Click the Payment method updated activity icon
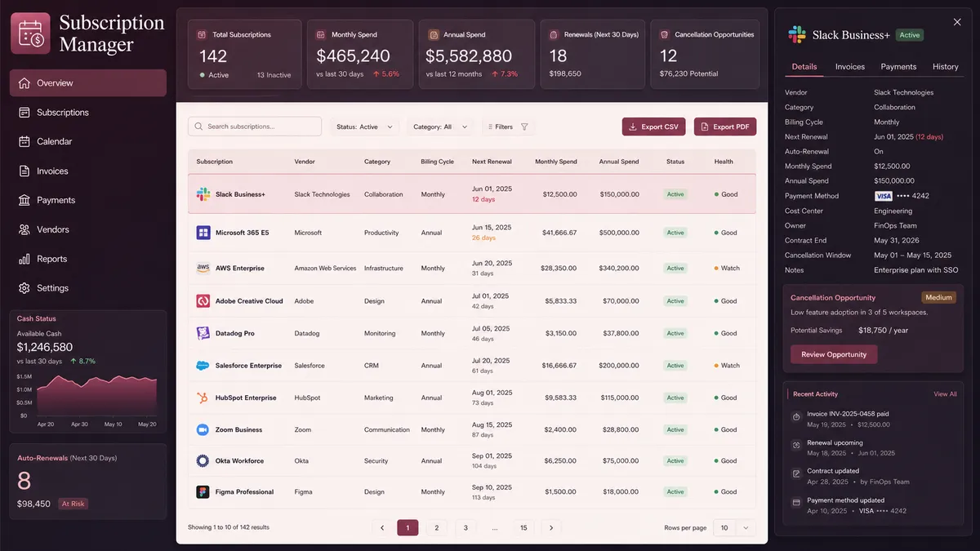 [797, 502]
